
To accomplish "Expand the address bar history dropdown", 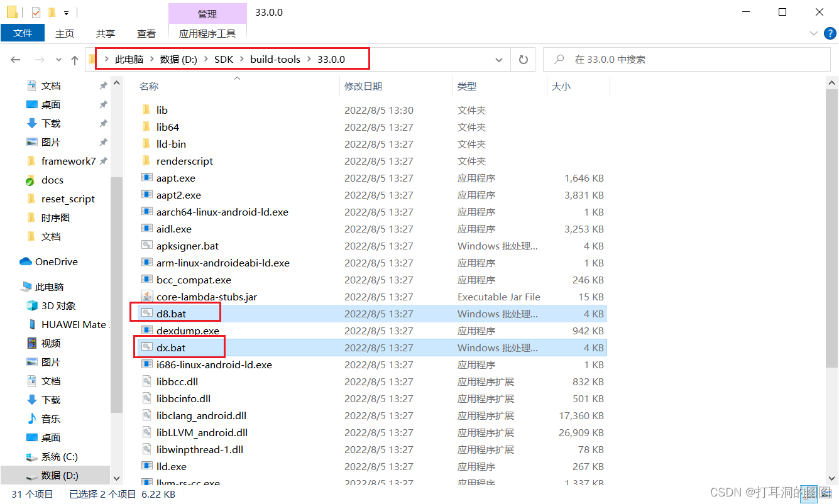I will 499,60.
